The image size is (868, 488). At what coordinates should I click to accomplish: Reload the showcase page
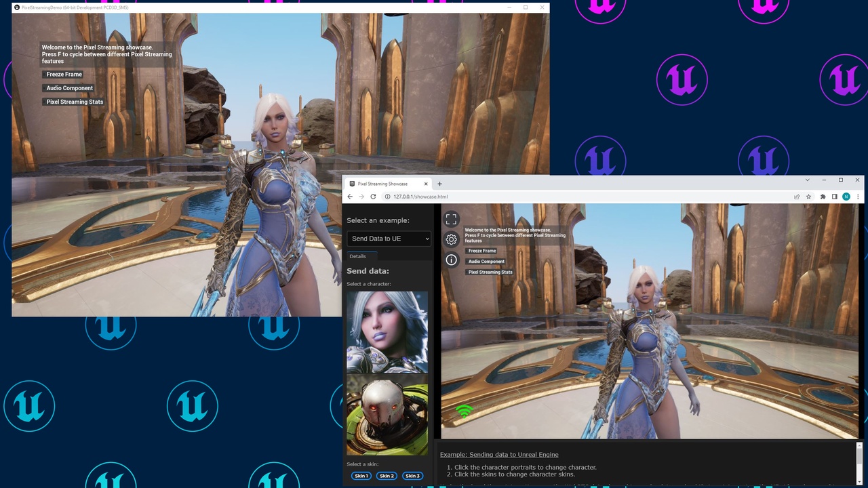pyautogui.click(x=373, y=197)
